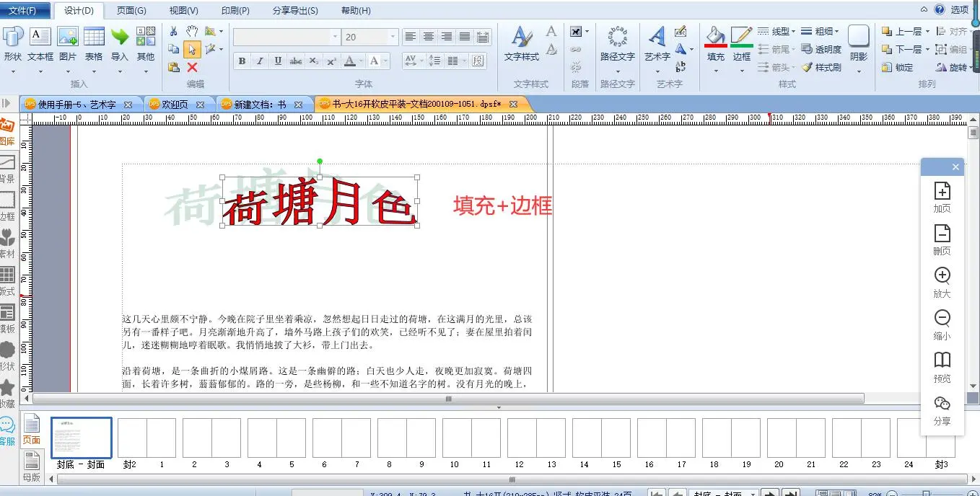The image size is (980, 496).
Task: Click the red 填充 fill color swatch
Action: [715, 45]
